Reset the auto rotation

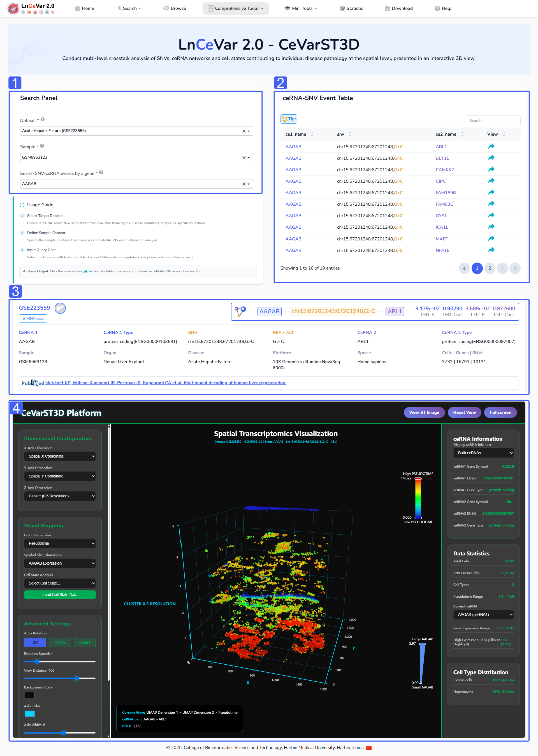(x=84, y=642)
